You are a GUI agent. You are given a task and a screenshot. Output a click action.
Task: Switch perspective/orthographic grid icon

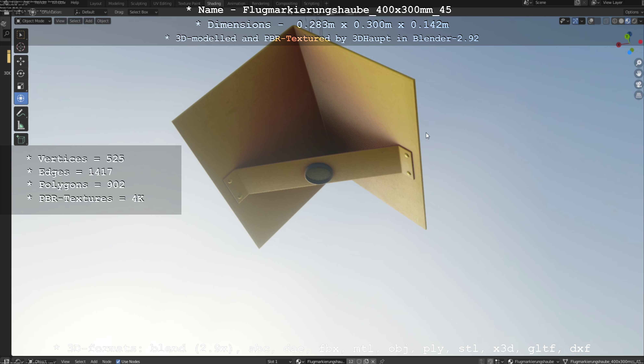[639, 95]
